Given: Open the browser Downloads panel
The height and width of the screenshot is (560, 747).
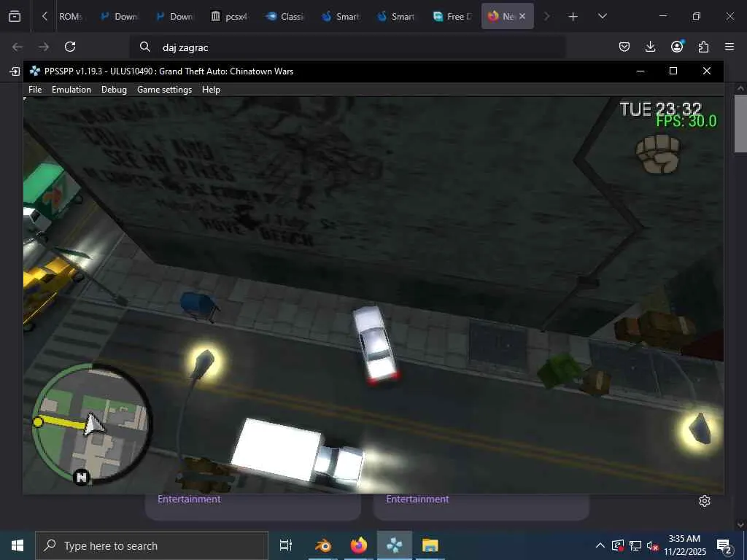Looking at the screenshot, I should point(650,47).
